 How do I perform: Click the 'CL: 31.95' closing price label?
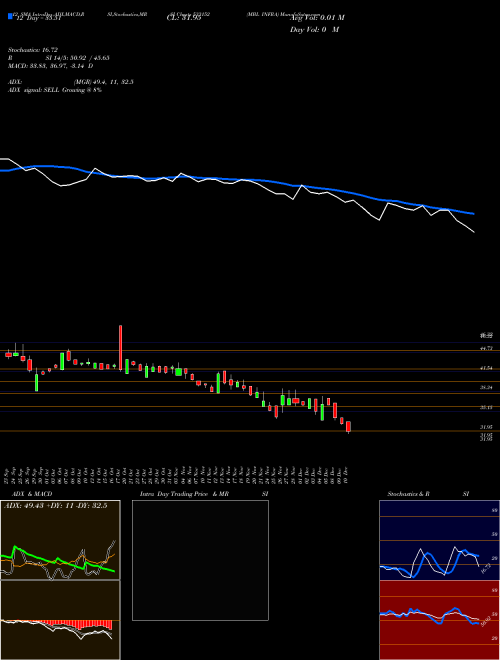184,18
